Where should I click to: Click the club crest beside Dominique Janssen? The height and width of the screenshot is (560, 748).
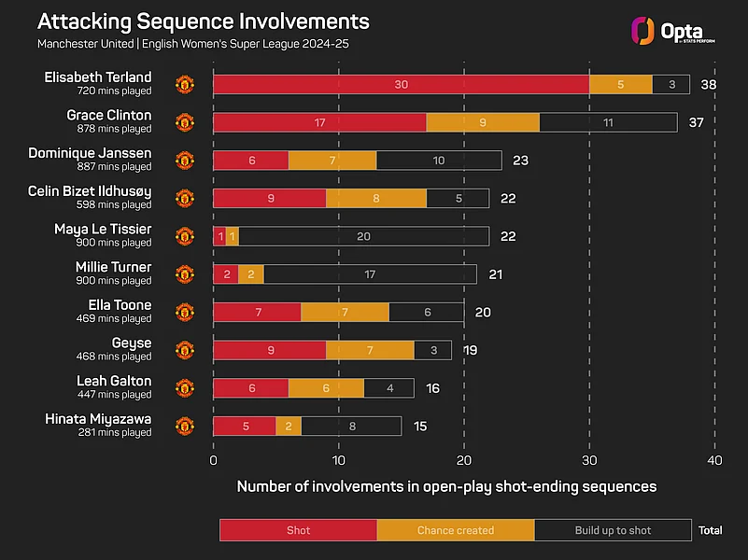(x=185, y=160)
